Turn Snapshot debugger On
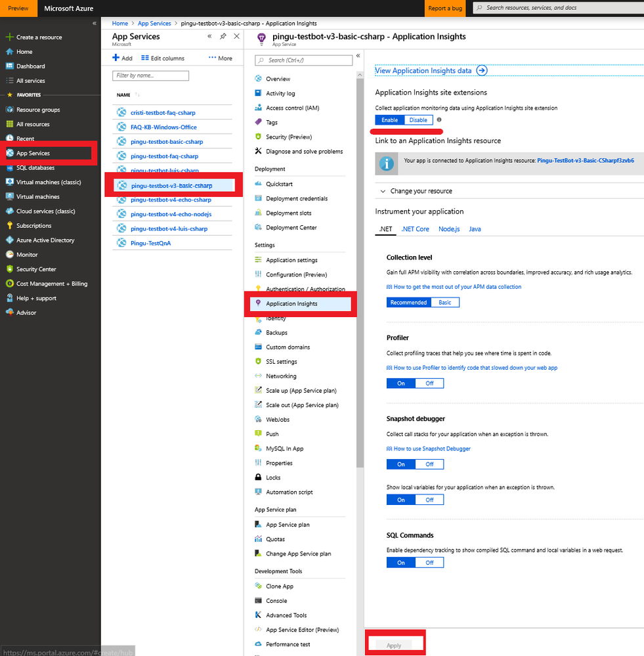Screen dimensions: 644x656 coord(401,464)
